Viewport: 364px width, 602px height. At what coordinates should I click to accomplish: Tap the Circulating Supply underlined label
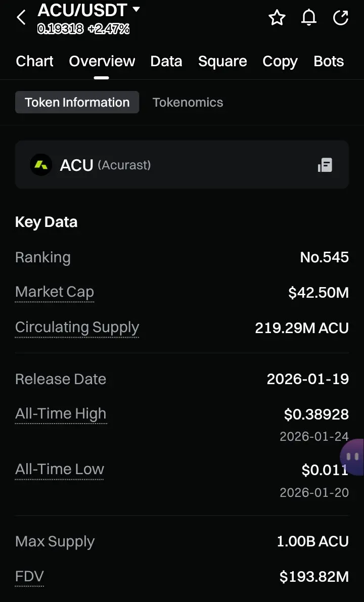pyautogui.click(x=77, y=328)
